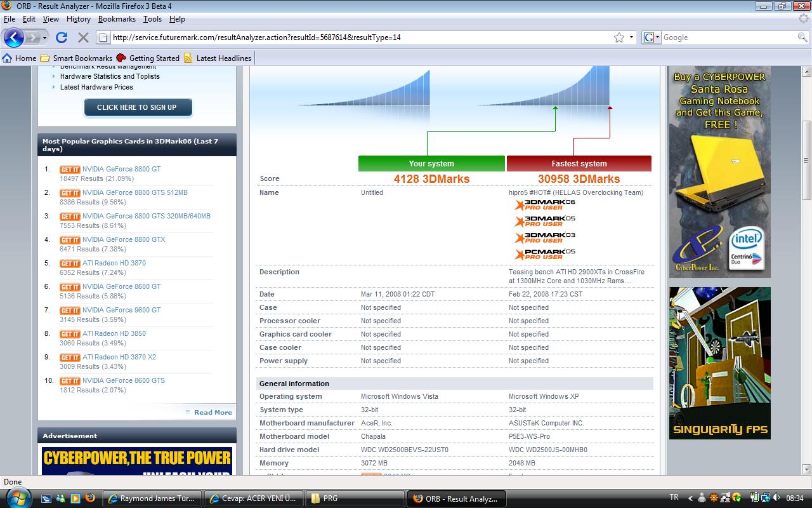Open Latest Hardware Prices link
Screen dimensions: 812x508
click(96, 87)
